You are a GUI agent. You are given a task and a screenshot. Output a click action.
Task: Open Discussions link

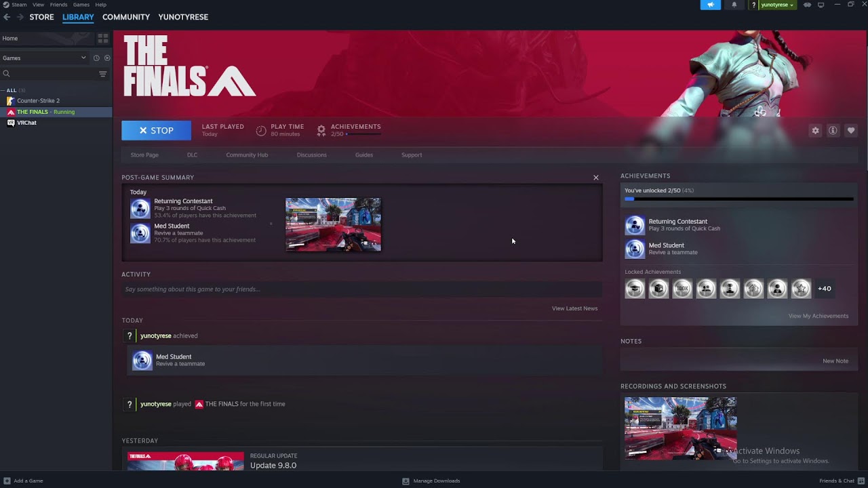tap(312, 155)
